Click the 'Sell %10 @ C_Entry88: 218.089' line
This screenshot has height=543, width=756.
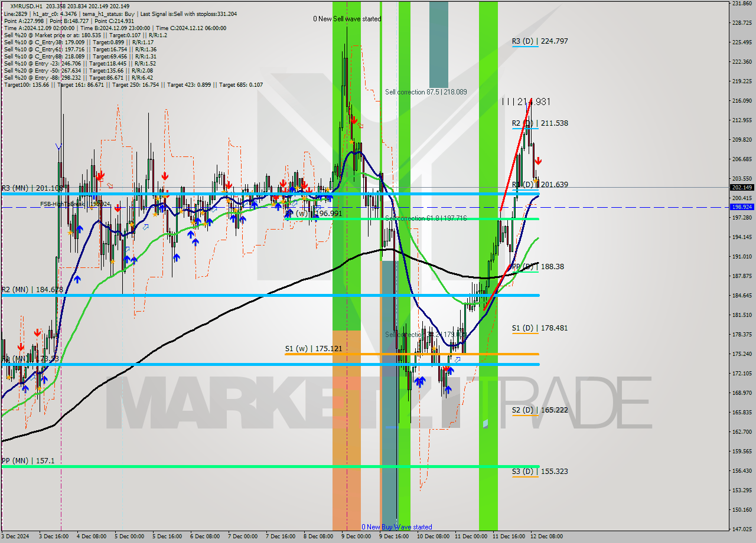[x=80, y=56]
